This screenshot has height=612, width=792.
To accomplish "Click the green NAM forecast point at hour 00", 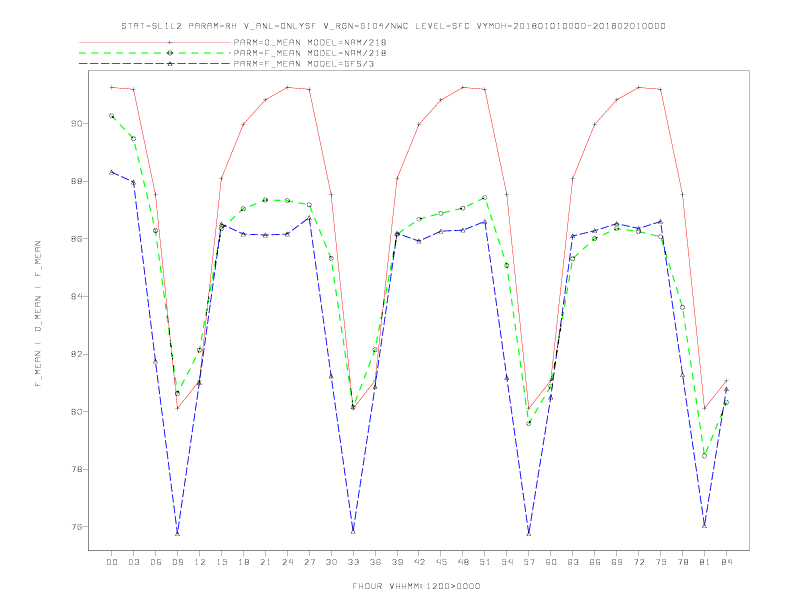I will click(x=112, y=116).
